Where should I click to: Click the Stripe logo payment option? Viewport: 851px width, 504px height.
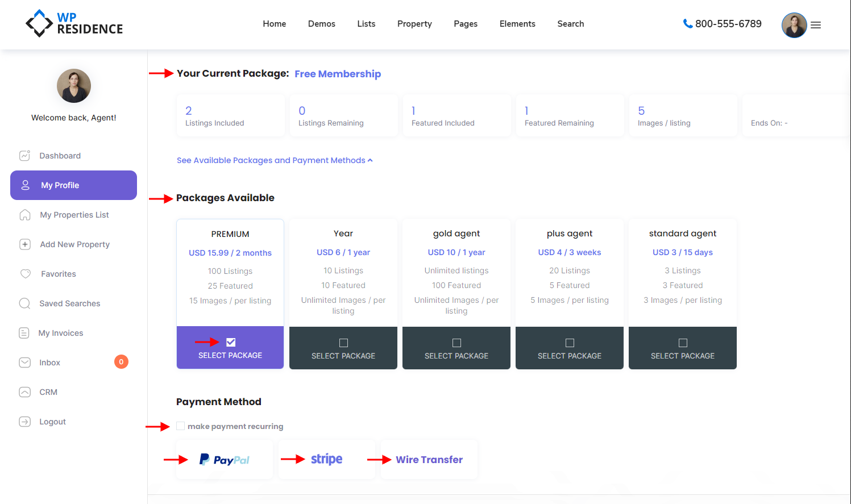327,459
